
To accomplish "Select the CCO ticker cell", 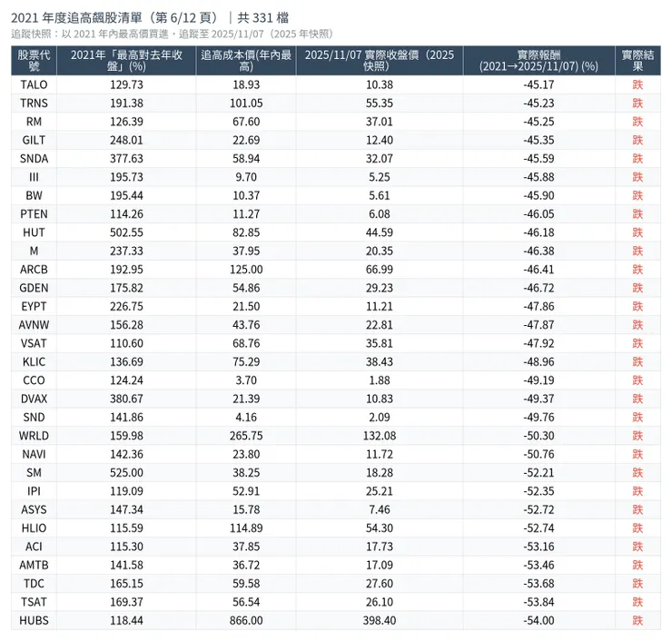I will point(34,380).
